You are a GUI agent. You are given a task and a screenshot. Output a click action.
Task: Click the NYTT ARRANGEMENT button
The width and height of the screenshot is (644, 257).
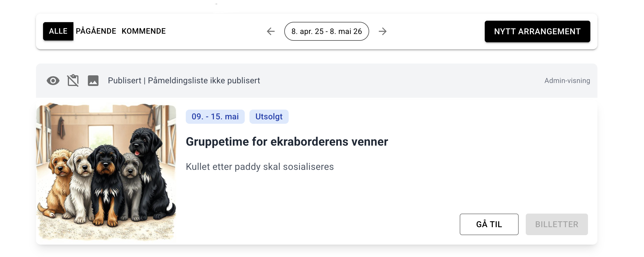[537, 31]
